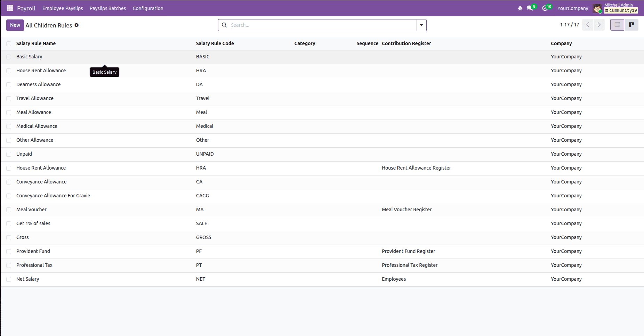644x336 pixels.
Task: Open the Employee Payslips menu
Action: coord(63,8)
